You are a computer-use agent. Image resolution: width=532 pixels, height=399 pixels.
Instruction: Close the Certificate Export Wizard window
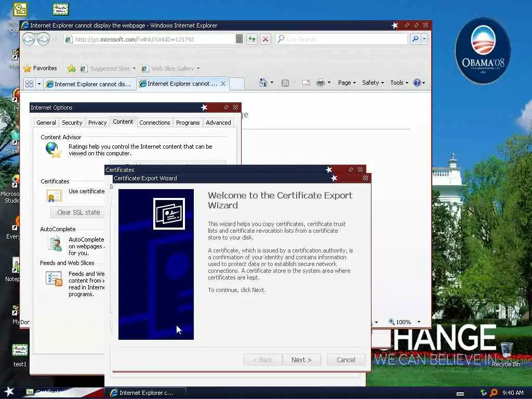365,178
